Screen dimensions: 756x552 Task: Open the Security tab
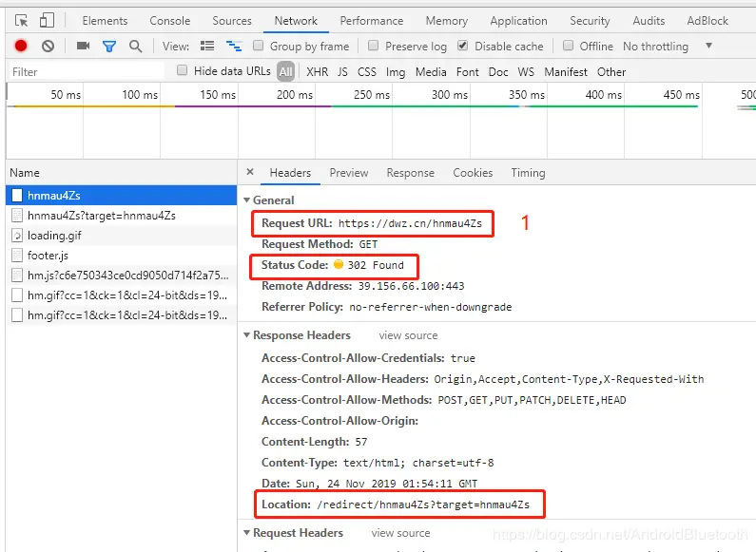click(590, 21)
